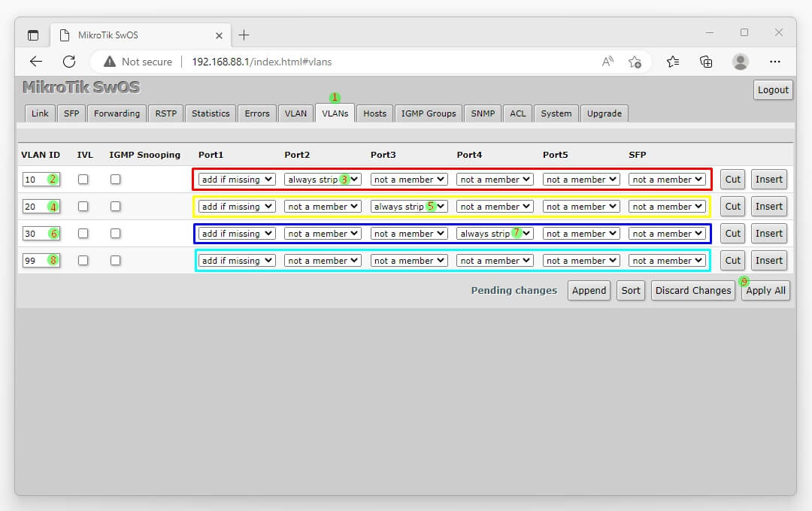Check the IVL box for VLAN 99
Screen dimensions: 812x511
[x=83, y=261]
